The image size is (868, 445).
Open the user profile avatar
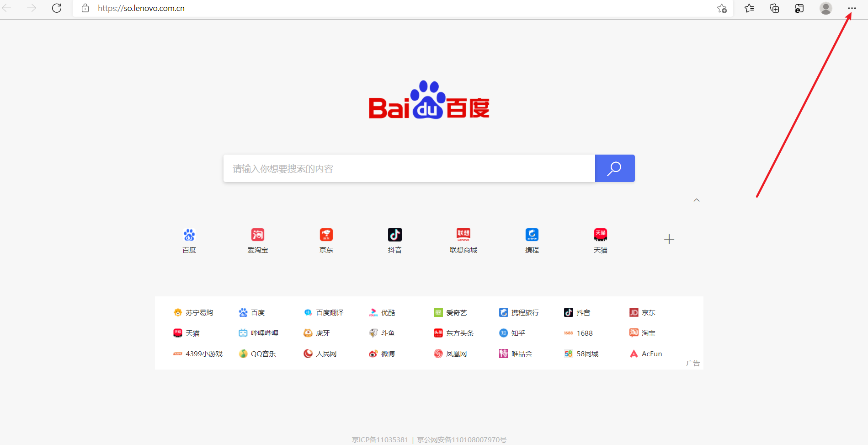(x=825, y=8)
